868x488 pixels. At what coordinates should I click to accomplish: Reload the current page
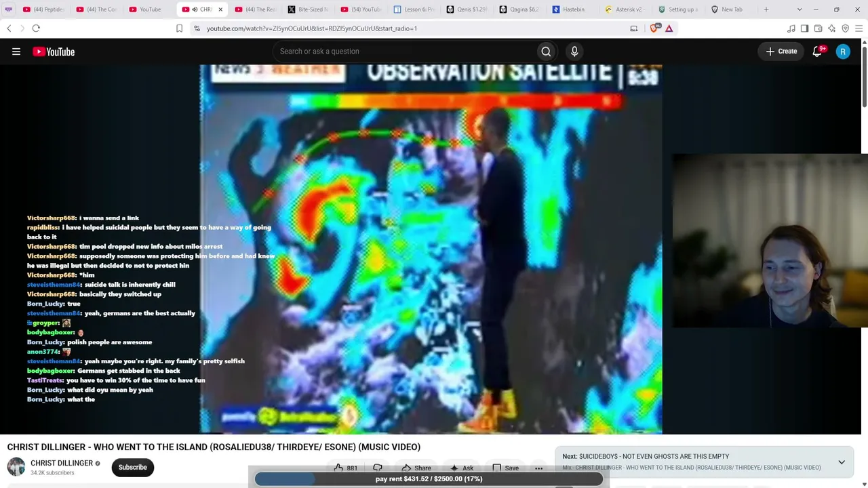[x=36, y=28]
